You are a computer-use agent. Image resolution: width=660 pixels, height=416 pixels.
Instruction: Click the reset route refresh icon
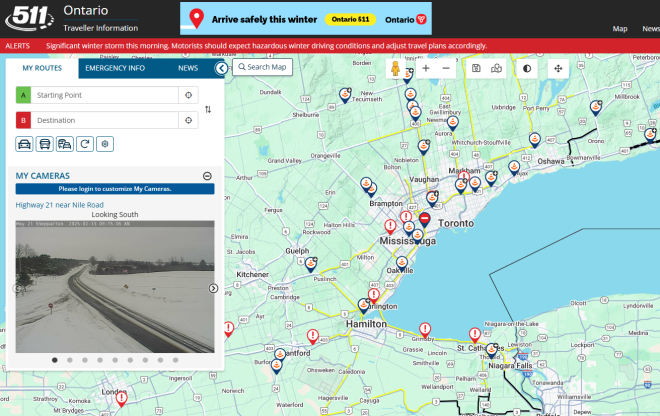[x=85, y=144]
